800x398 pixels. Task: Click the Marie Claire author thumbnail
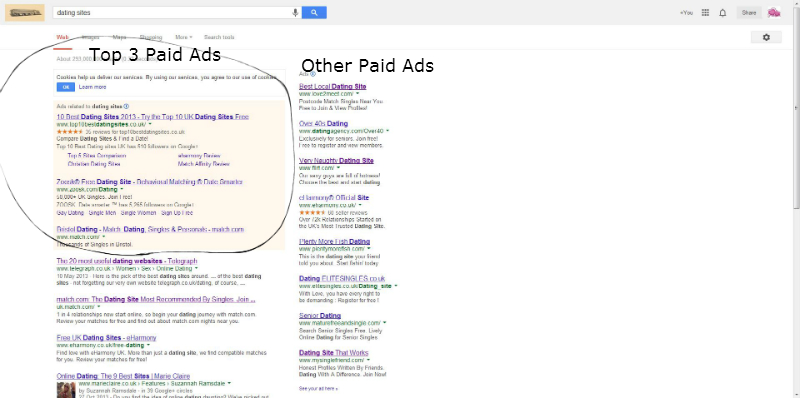66,390
